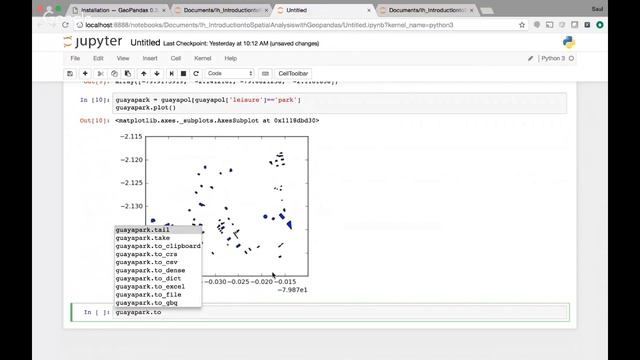Choose guayapark.to_crs suggestion
The image size is (640, 360).
pos(158,254)
